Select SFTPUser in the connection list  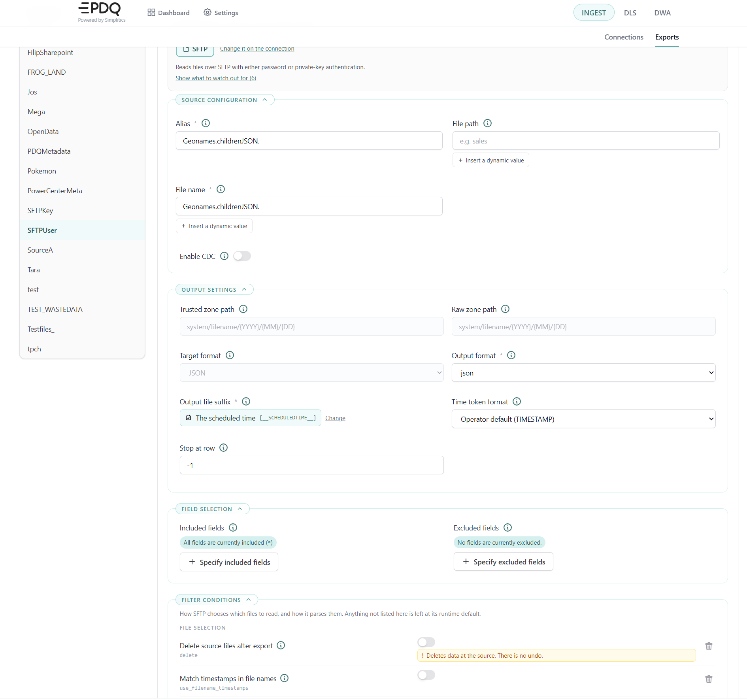click(82, 230)
